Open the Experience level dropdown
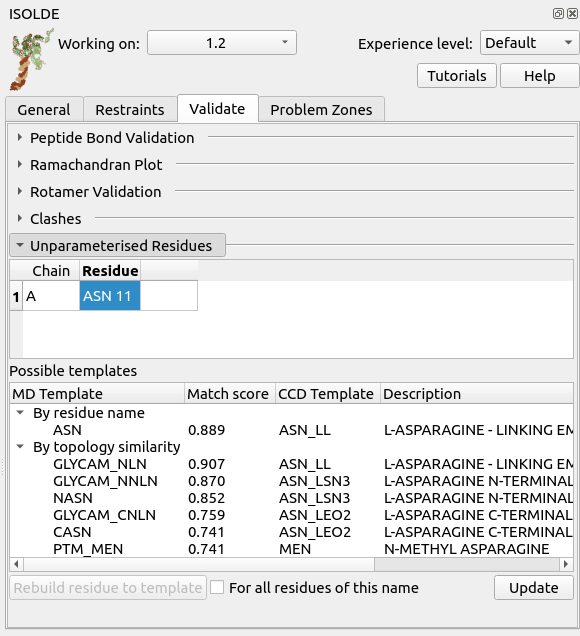The image size is (580, 636). 529,43
